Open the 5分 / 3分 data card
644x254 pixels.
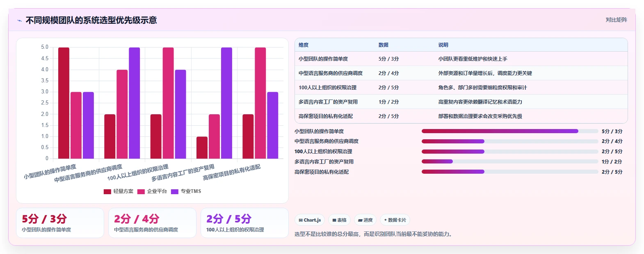point(60,223)
